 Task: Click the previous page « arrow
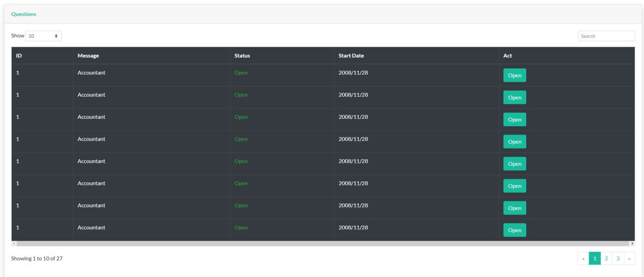(583, 258)
